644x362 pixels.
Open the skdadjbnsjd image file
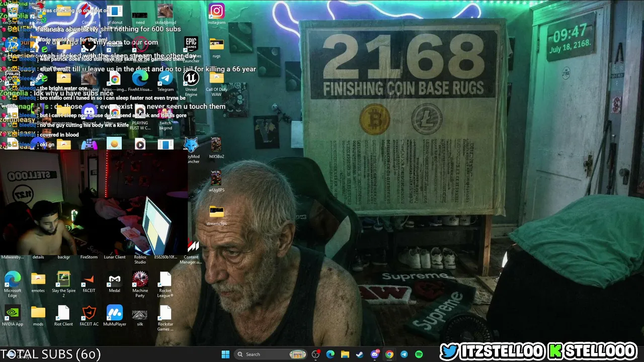coord(166,14)
